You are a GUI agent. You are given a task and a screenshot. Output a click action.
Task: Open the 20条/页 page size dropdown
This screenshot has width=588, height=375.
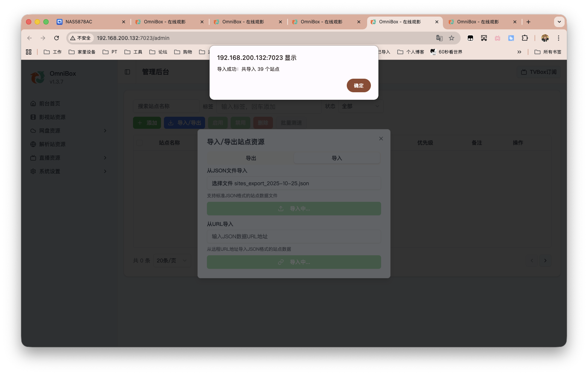click(x=171, y=260)
